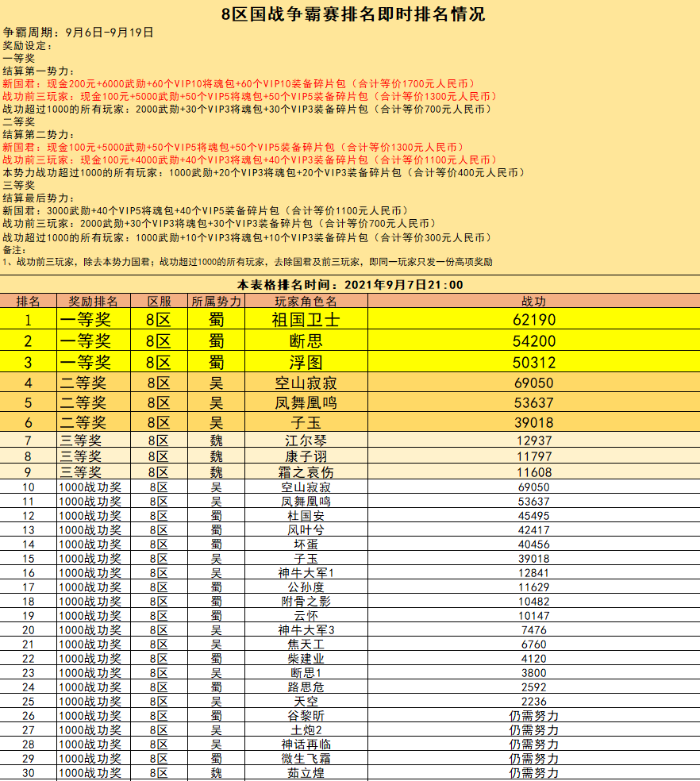Click the 本表格排名时间 2021年9月7日21:00 header

350,285
